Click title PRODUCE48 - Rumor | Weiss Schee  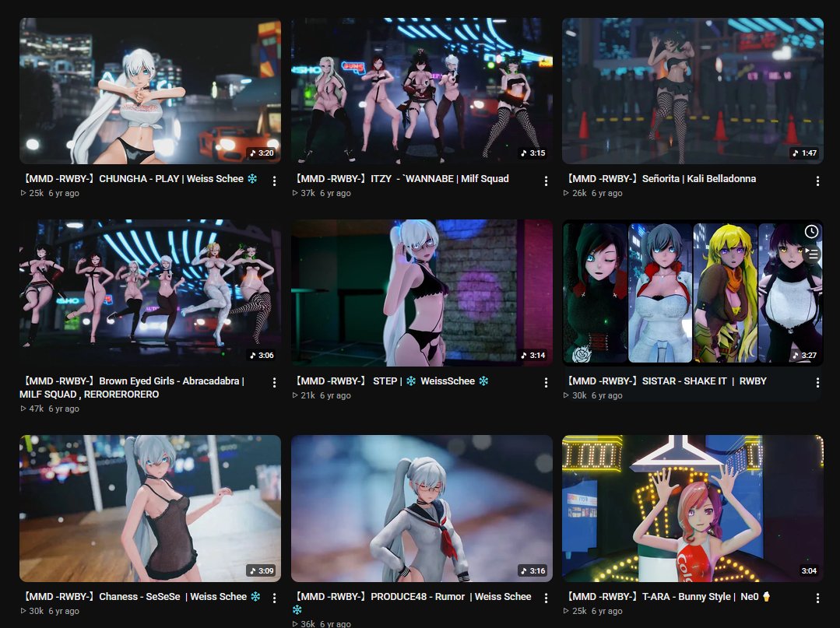412,603
